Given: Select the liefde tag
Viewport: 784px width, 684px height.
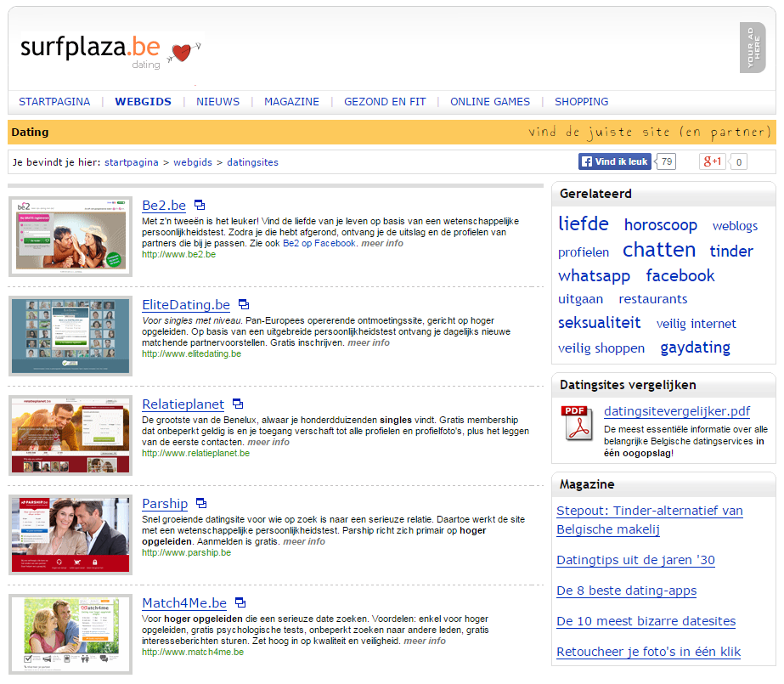Looking at the screenshot, I should pos(583,223).
